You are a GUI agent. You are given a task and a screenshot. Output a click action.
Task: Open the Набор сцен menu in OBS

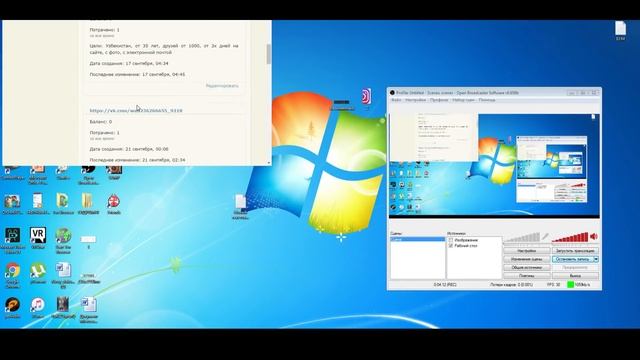[464, 100]
